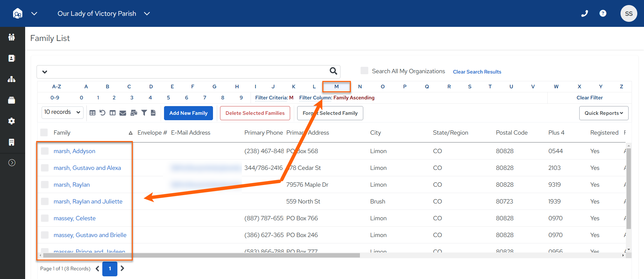This screenshot has height=279, width=644.
Task: Click the Registered column header
Action: [x=604, y=133]
